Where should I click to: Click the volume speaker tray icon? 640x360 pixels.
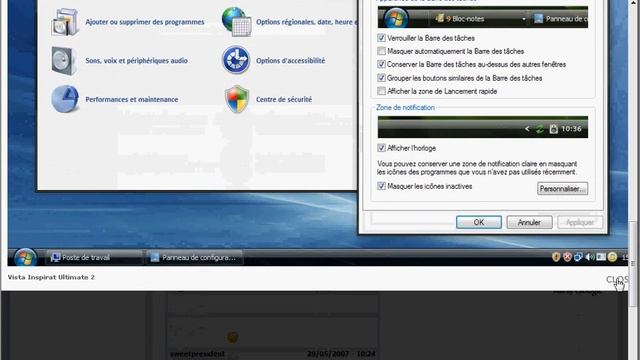[589, 257]
